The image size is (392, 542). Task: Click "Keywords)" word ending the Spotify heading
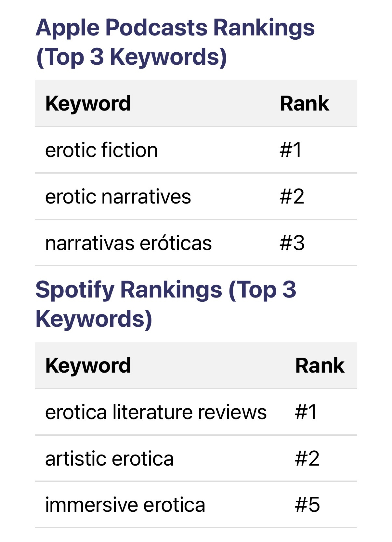point(94,319)
